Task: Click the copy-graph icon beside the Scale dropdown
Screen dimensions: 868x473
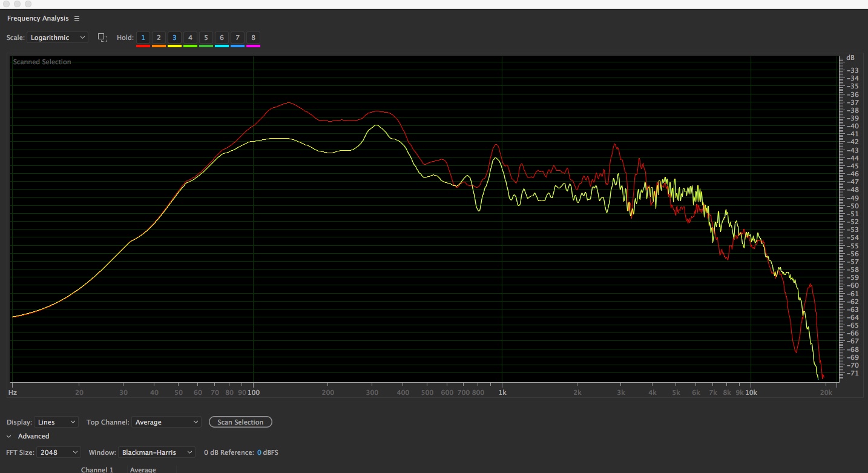Action: pos(102,38)
